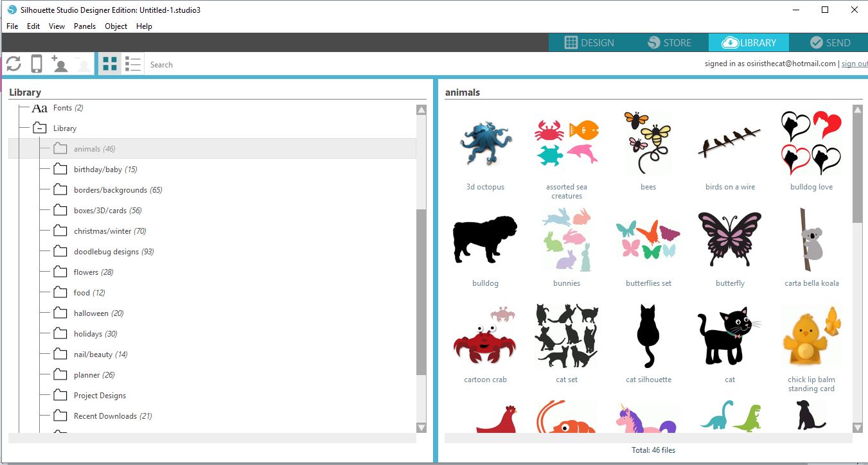Open the View menu
The height and width of the screenshot is (465, 868).
(57, 26)
